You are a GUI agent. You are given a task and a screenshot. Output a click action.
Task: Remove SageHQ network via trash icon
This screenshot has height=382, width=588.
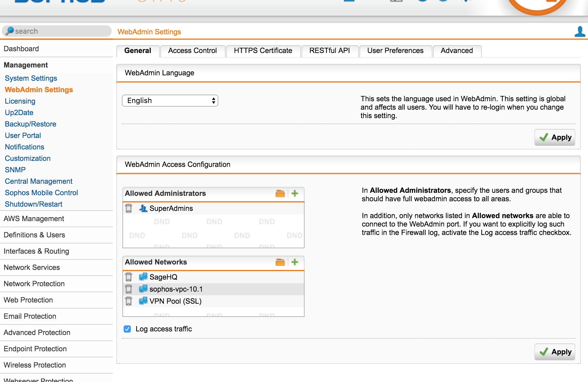pyautogui.click(x=129, y=277)
